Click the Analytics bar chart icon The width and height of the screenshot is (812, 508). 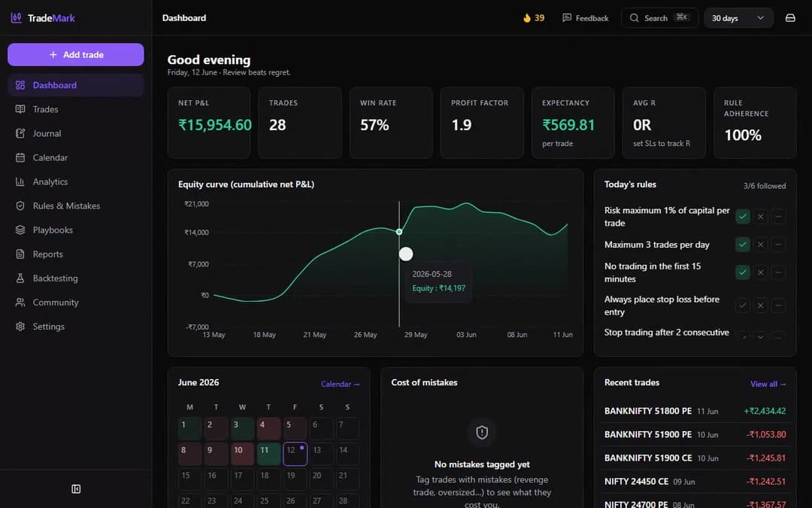(20, 181)
